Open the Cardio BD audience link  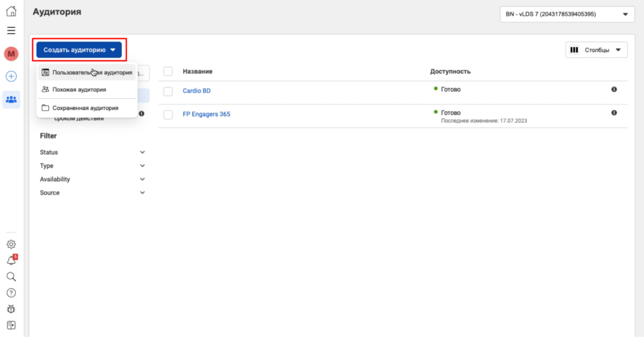click(x=196, y=91)
